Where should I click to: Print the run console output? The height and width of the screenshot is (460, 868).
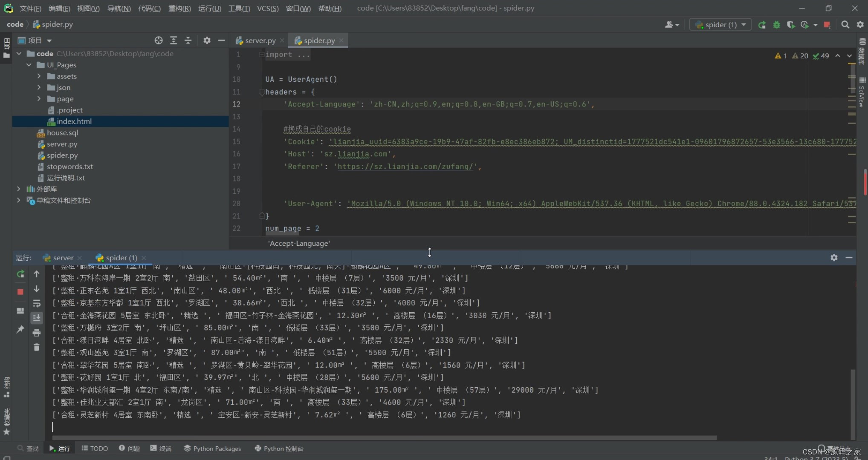[37, 333]
